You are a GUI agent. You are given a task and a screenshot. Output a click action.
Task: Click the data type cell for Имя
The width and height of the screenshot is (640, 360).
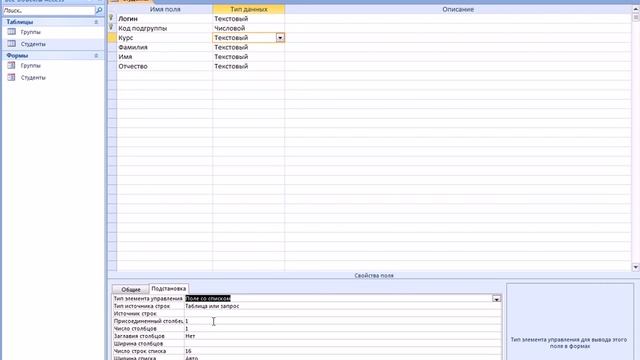point(249,57)
